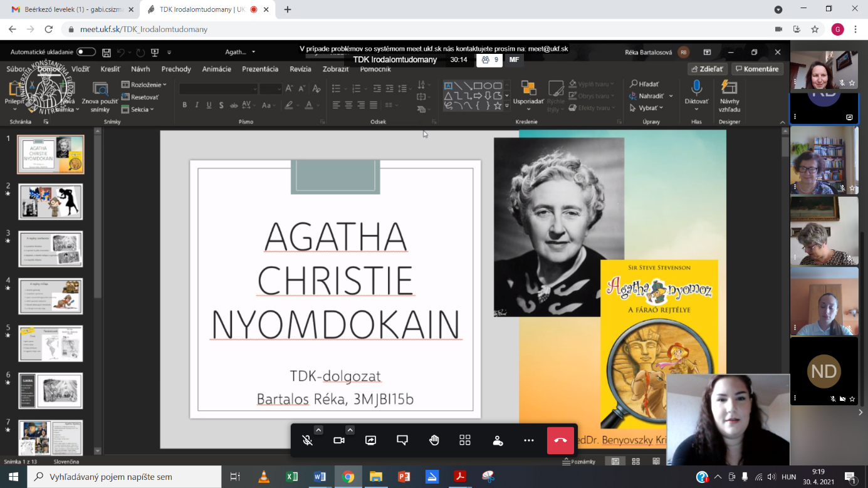Invite people via add-person icon
The height and width of the screenshot is (488, 868).
(498, 440)
